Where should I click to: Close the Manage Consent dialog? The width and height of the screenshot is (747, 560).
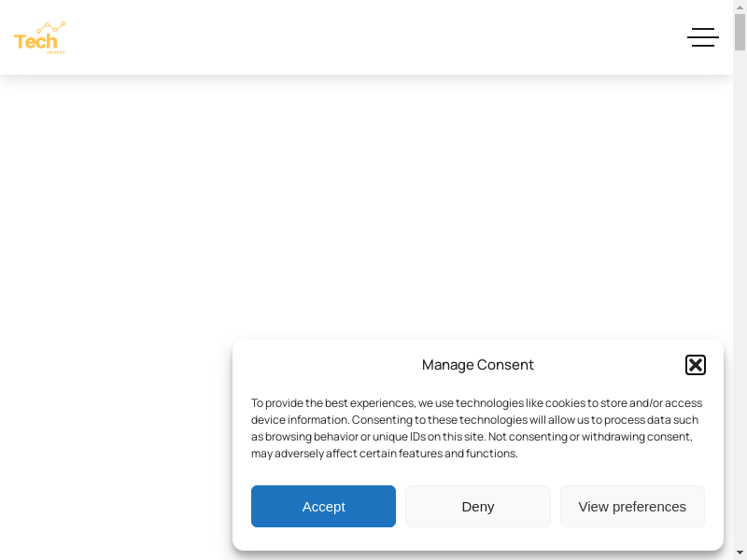click(695, 365)
